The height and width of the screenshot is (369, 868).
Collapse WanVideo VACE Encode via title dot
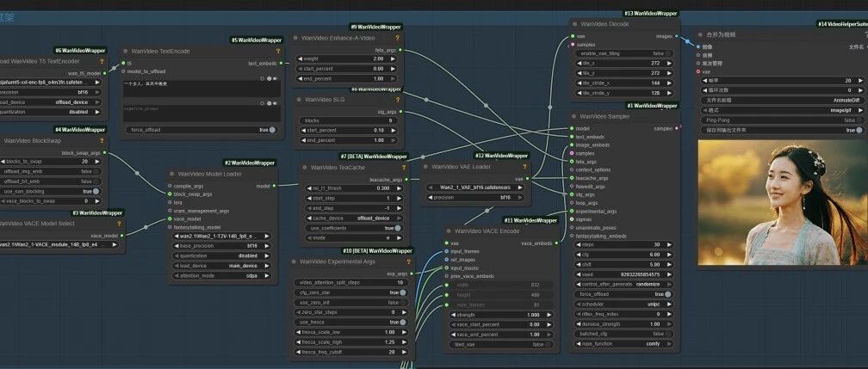click(x=449, y=231)
